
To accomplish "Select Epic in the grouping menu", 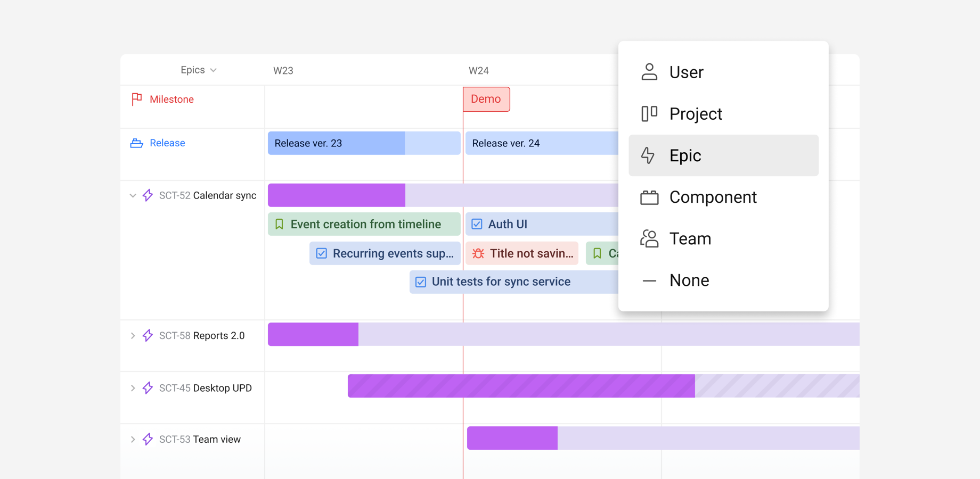I will [686, 155].
